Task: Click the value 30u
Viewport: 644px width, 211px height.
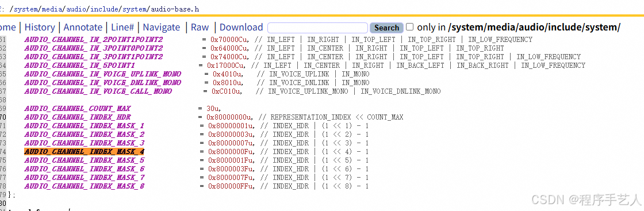Action: (x=213, y=109)
